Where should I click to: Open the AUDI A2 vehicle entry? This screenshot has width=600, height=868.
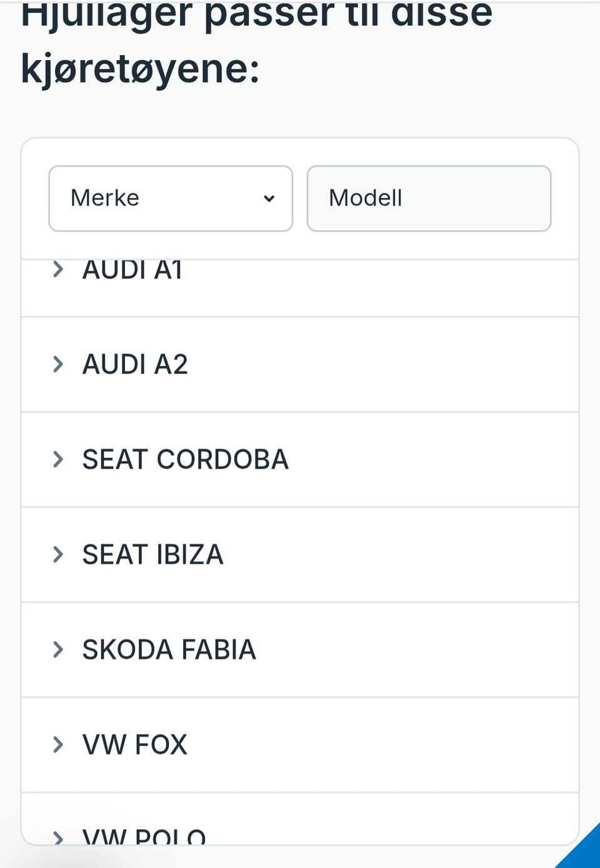135,364
